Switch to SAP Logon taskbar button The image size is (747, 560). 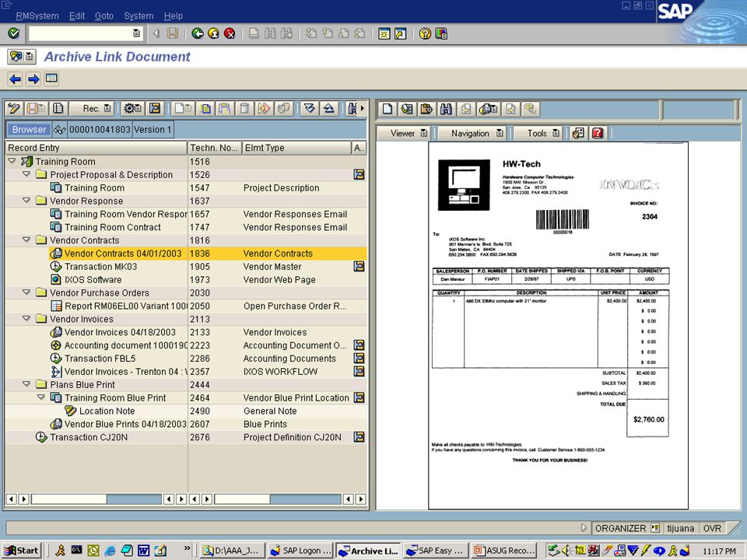pos(300,551)
